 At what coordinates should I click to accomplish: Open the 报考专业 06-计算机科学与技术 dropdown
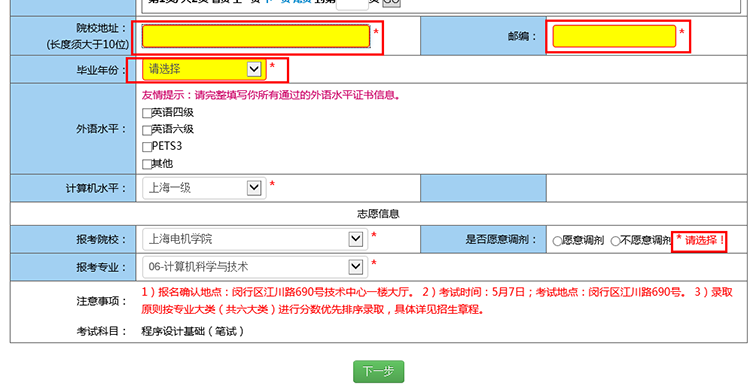click(x=255, y=267)
